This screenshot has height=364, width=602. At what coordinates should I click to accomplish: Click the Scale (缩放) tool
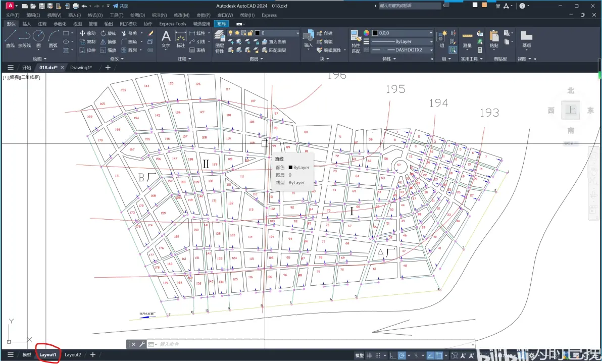(x=108, y=50)
